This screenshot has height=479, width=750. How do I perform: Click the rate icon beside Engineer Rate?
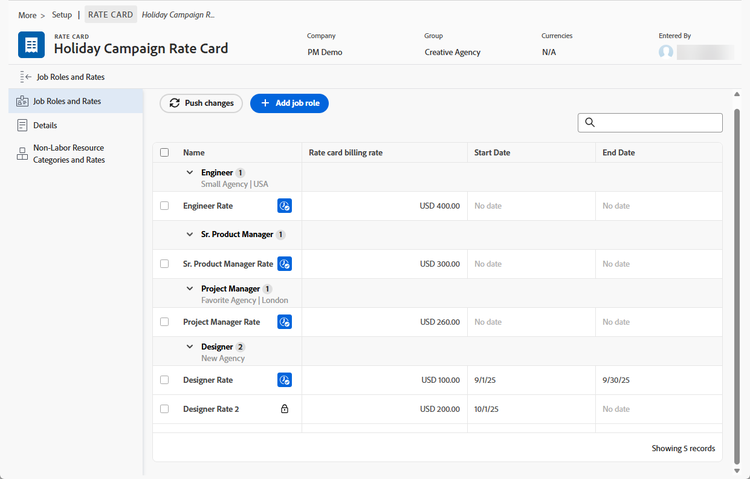point(284,206)
